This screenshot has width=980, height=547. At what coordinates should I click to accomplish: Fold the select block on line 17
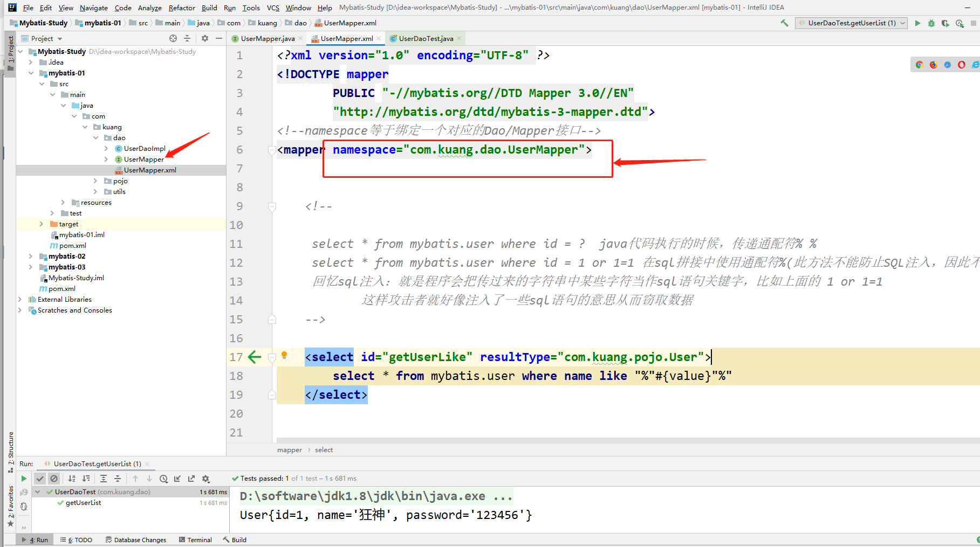point(272,357)
